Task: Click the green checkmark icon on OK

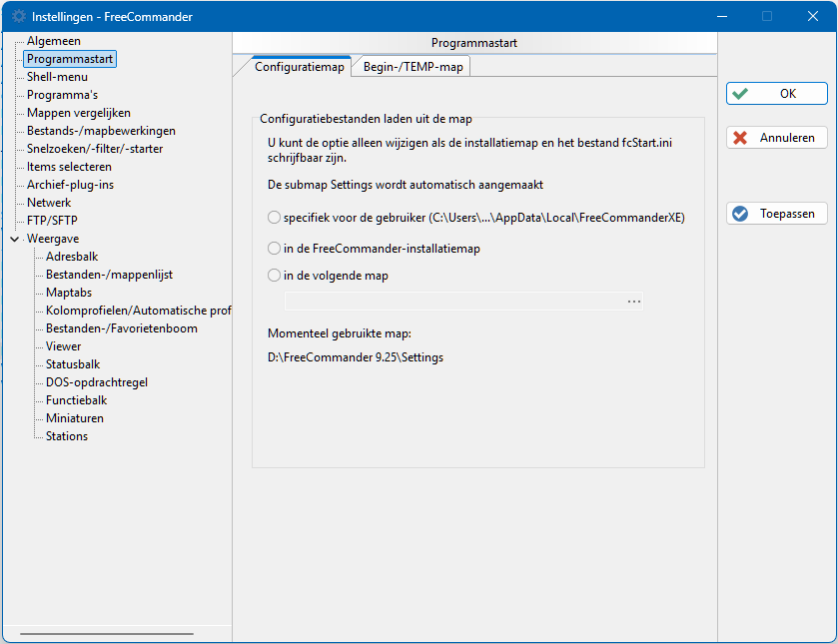Action: [740, 94]
